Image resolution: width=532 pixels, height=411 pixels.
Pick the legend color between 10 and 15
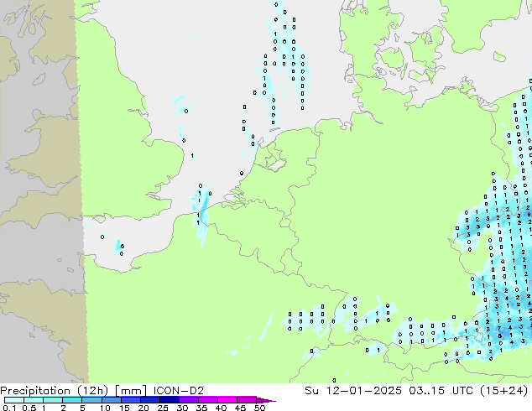coord(112,400)
